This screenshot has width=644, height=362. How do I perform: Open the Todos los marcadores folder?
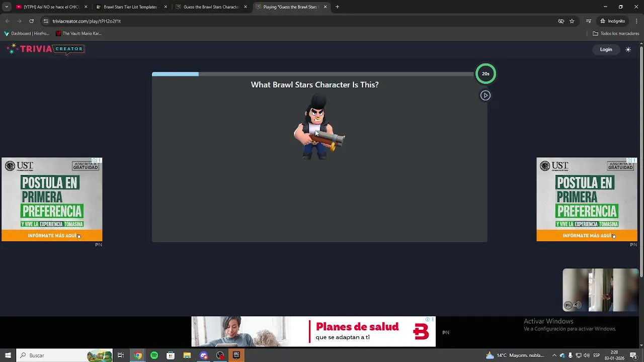coord(616,34)
